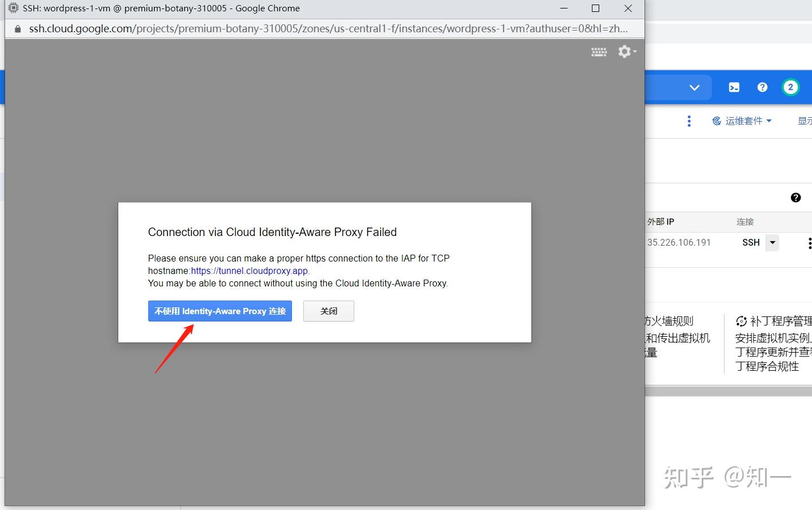Minimize the SSH Chrome window

pyautogui.click(x=564, y=8)
